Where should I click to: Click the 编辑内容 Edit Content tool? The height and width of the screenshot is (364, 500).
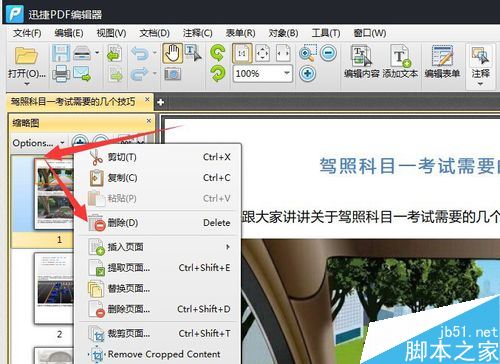tap(362, 62)
